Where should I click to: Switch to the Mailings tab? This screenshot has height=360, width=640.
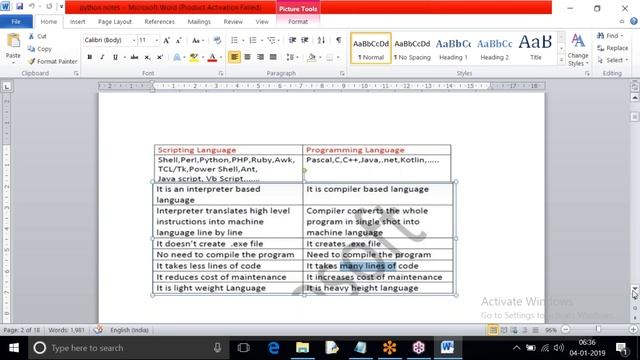[199, 22]
